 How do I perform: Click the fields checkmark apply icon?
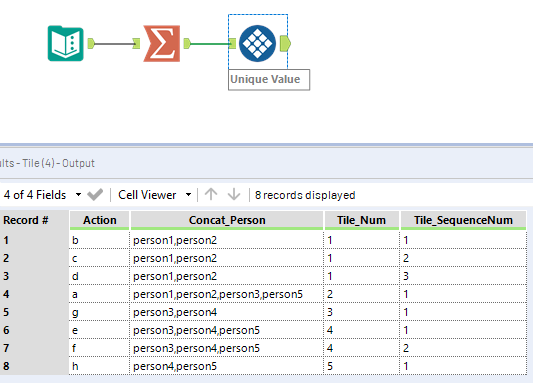(95, 195)
